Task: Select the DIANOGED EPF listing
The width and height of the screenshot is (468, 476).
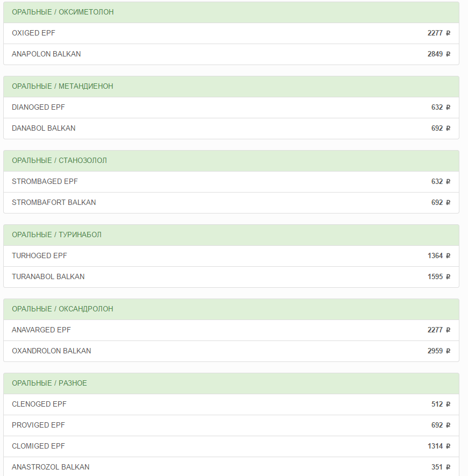Action: 38,108
